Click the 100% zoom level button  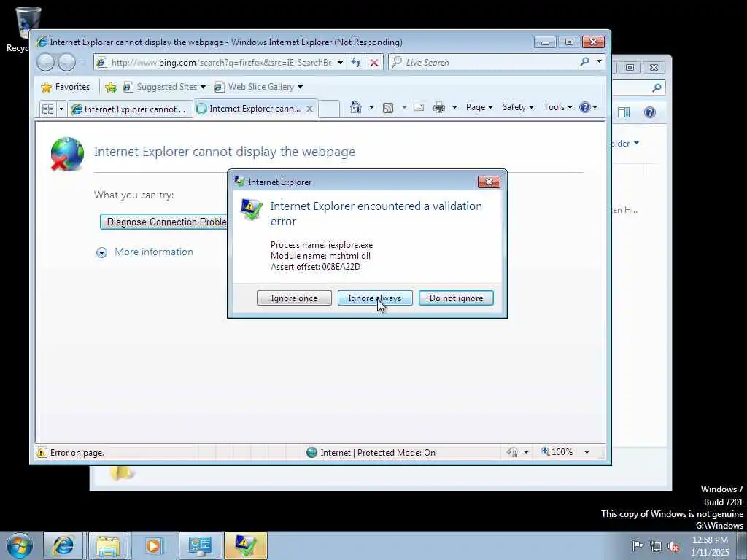click(x=557, y=451)
